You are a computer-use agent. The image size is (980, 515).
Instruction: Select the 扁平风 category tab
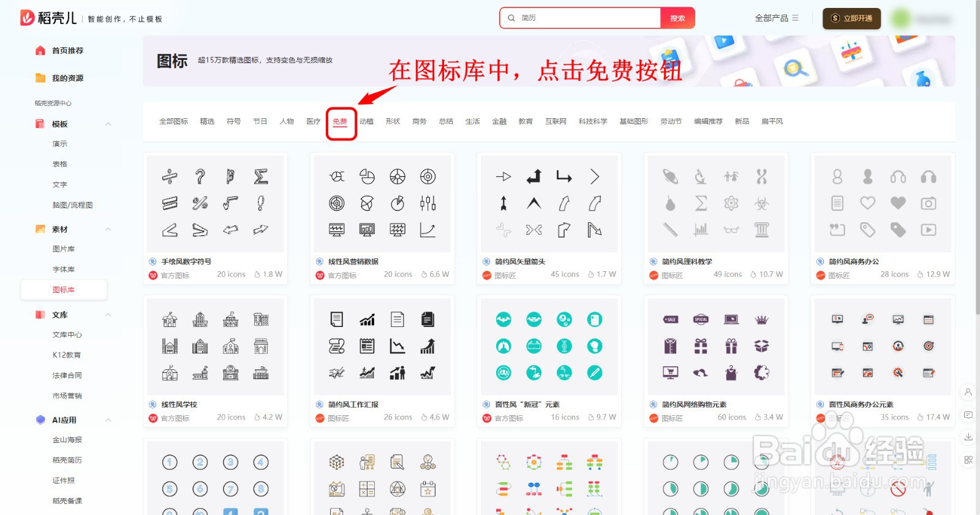[x=772, y=122]
